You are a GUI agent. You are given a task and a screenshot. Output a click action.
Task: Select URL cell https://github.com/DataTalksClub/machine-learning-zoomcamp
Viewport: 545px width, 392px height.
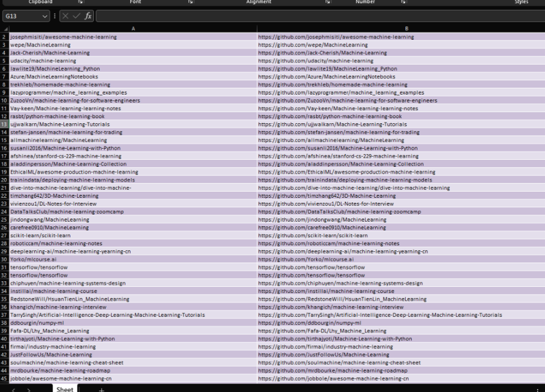point(401,212)
